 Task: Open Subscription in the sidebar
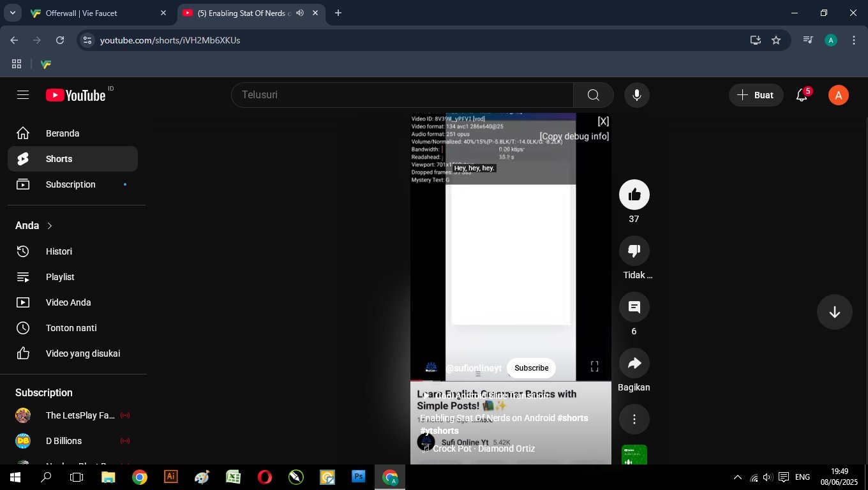coord(73,184)
